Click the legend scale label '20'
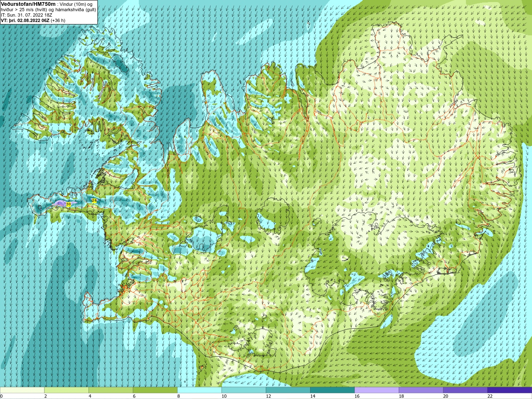 446,396
